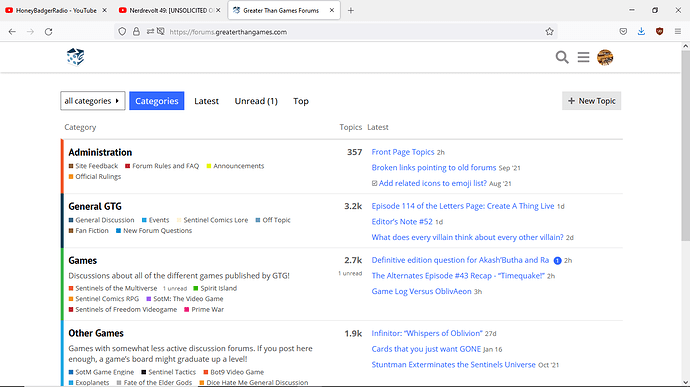This screenshot has width=690, height=387.
Task: Open Sentinel Comics Lore subcategory
Action: [212, 220]
